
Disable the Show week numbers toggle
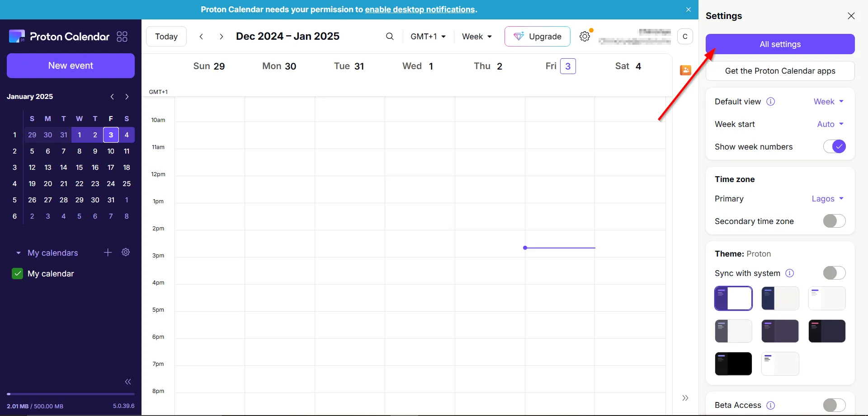pyautogui.click(x=834, y=146)
